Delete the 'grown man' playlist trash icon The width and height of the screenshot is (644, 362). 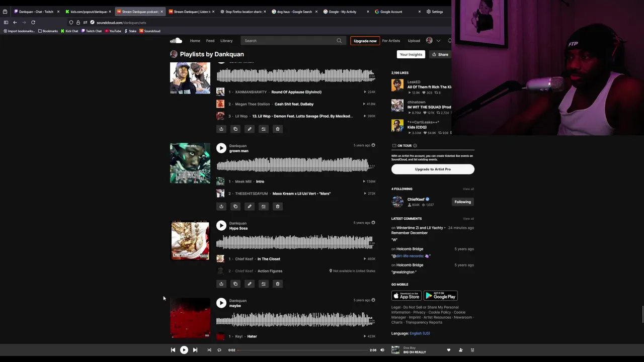(278, 206)
